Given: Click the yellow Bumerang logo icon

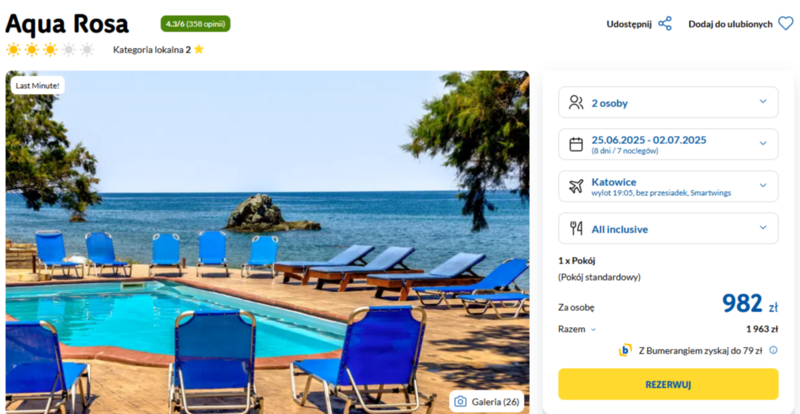Looking at the screenshot, I should [625, 350].
